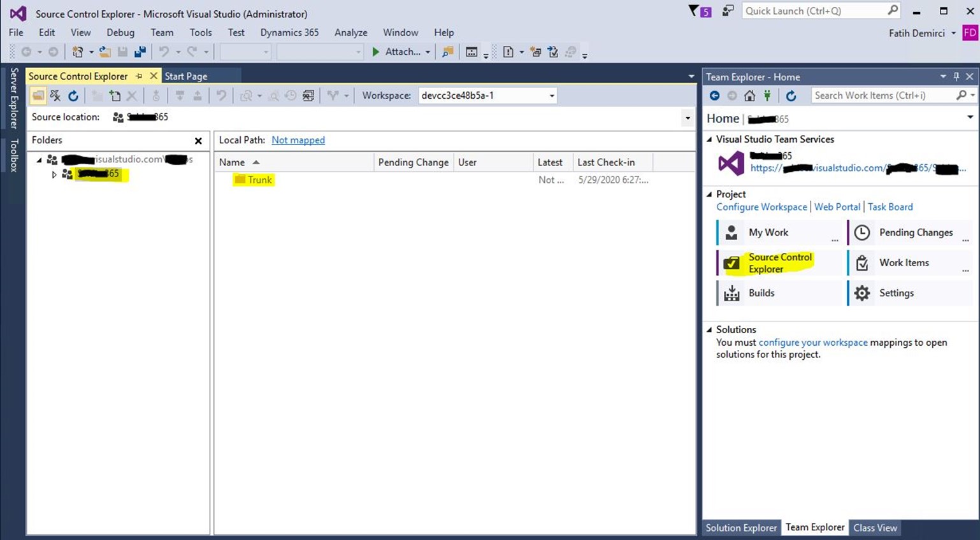
Task: Refresh the Source Control Explorer view
Action: (73, 96)
